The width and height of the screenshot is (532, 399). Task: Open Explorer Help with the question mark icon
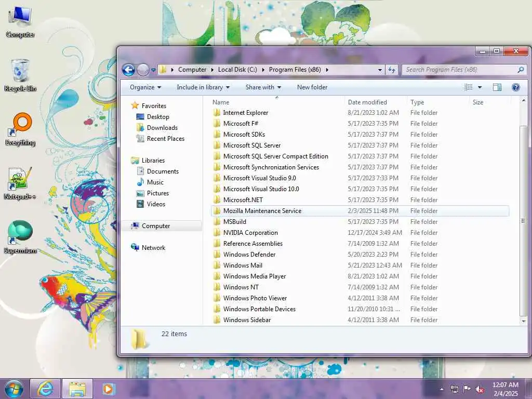516,87
